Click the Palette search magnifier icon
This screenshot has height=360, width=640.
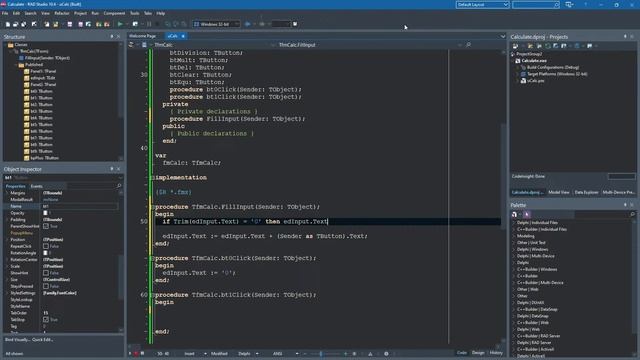[632, 214]
